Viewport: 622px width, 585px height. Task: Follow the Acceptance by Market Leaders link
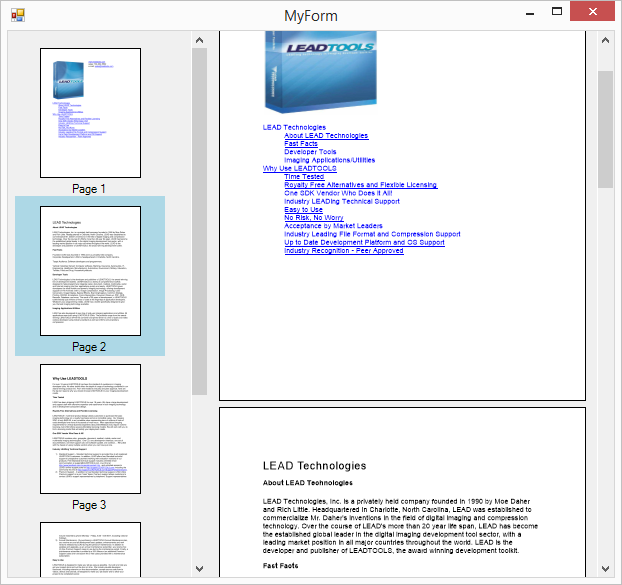coord(333,226)
